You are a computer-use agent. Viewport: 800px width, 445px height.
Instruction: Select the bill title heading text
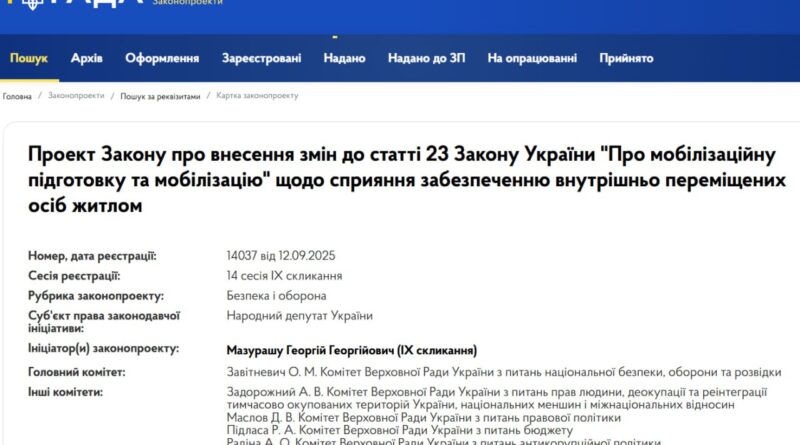[x=407, y=180]
